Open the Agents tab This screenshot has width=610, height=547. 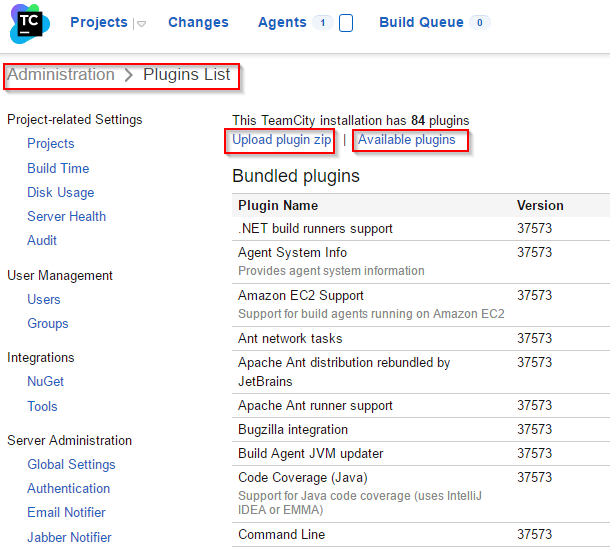pos(282,22)
